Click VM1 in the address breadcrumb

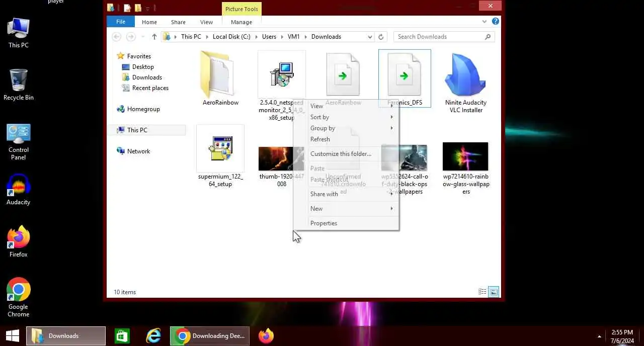click(x=294, y=37)
